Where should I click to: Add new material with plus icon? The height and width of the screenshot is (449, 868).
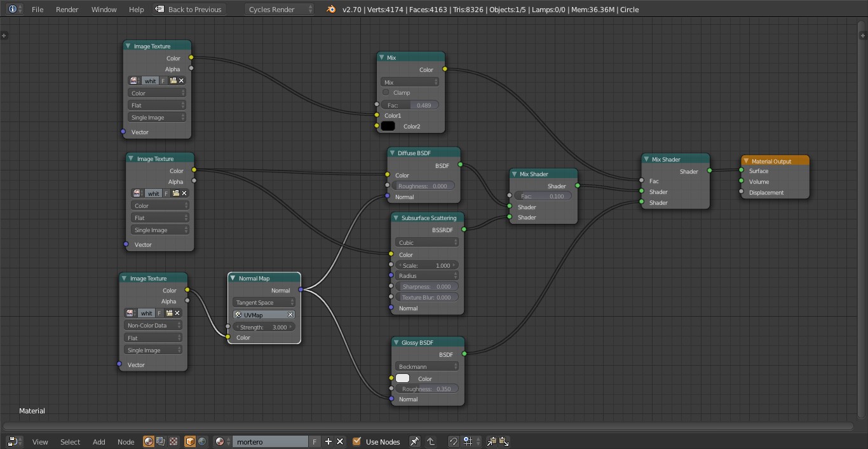(329, 441)
